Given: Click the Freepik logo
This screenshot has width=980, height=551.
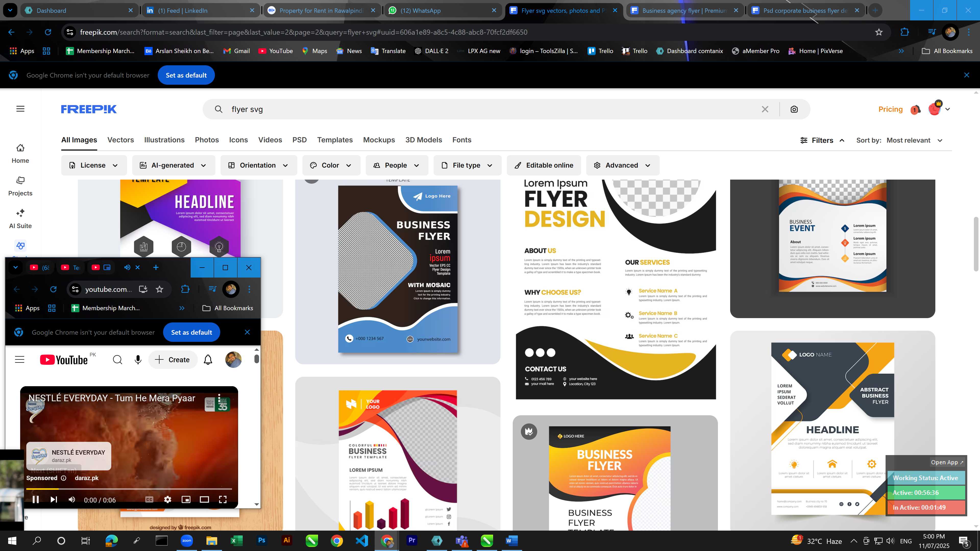Looking at the screenshot, I should [x=89, y=109].
